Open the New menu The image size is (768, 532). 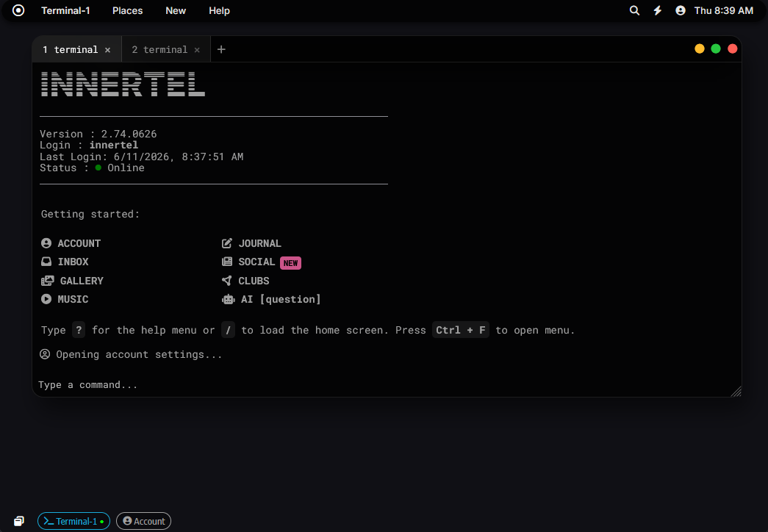point(176,10)
